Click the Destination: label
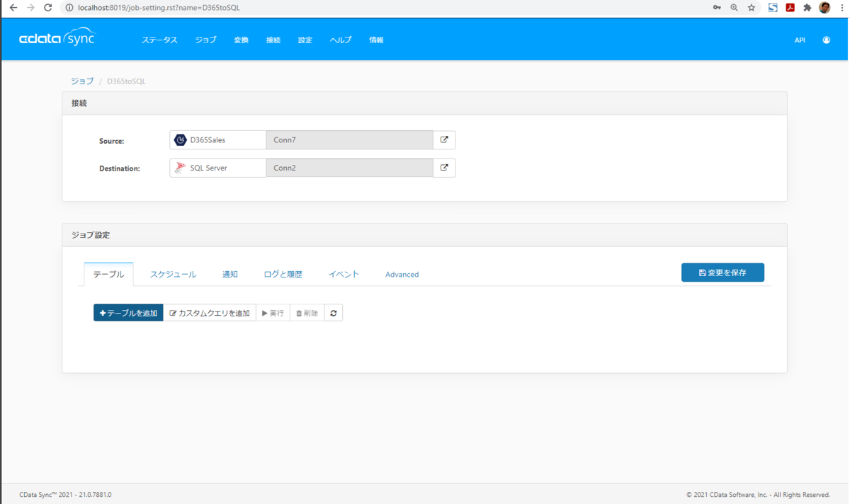The width and height of the screenshot is (850, 504). click(120, 168)
